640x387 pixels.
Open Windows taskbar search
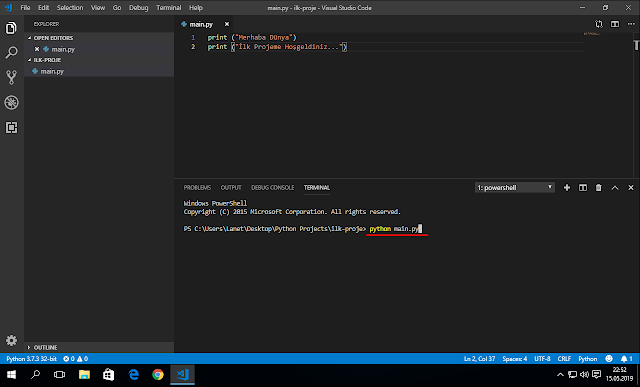point(36,374)
